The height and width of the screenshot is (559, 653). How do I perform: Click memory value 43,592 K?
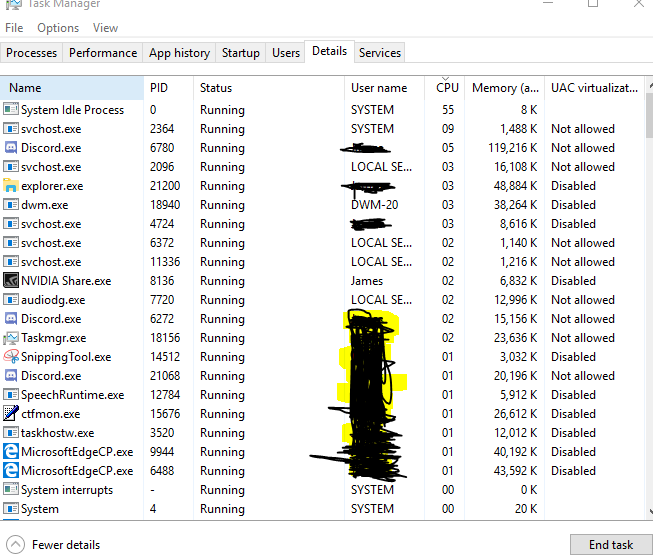[x=516, y=471]
